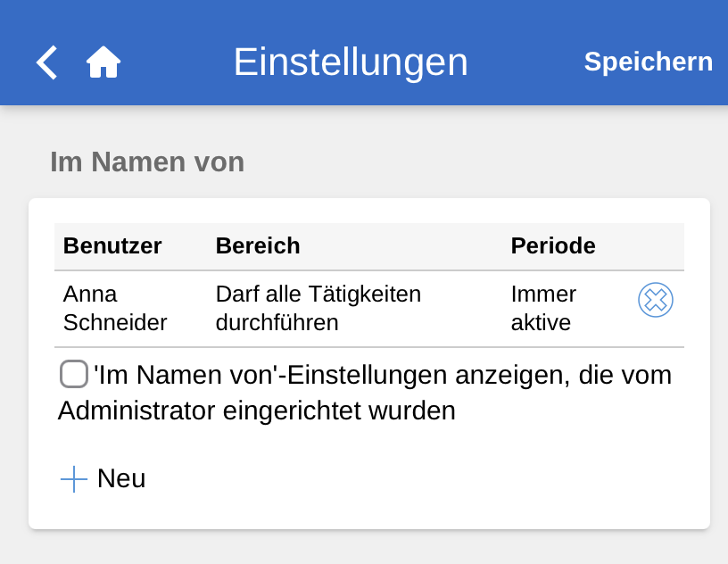Click empty white card area below Neu
This screenshot has height=564, width=728.
(369, 512)
